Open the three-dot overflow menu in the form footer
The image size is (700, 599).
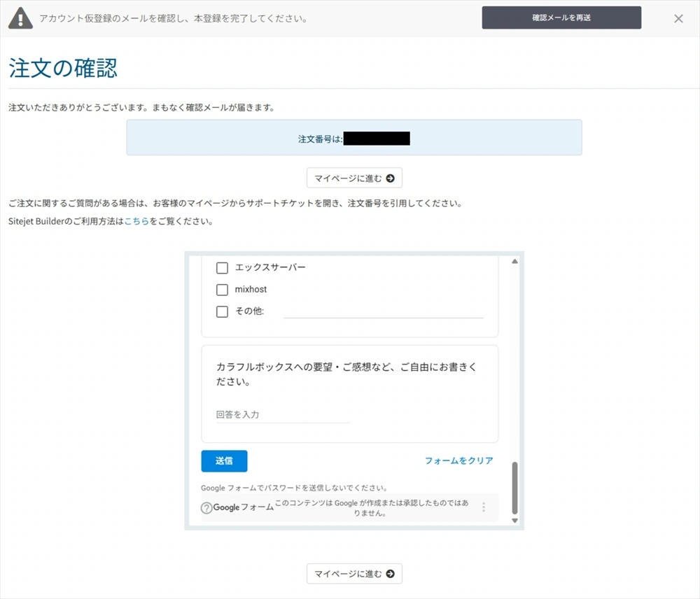(x=483, y=506)
